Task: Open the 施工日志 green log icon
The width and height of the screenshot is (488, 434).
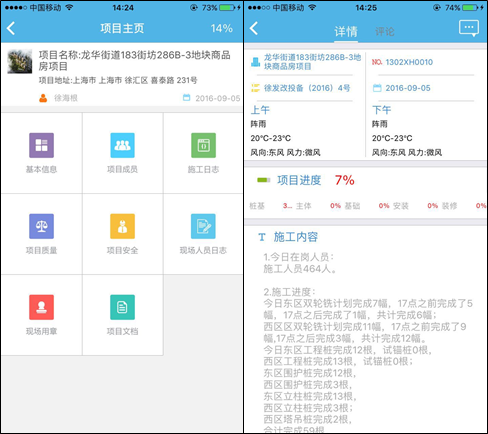Action: 203,145
